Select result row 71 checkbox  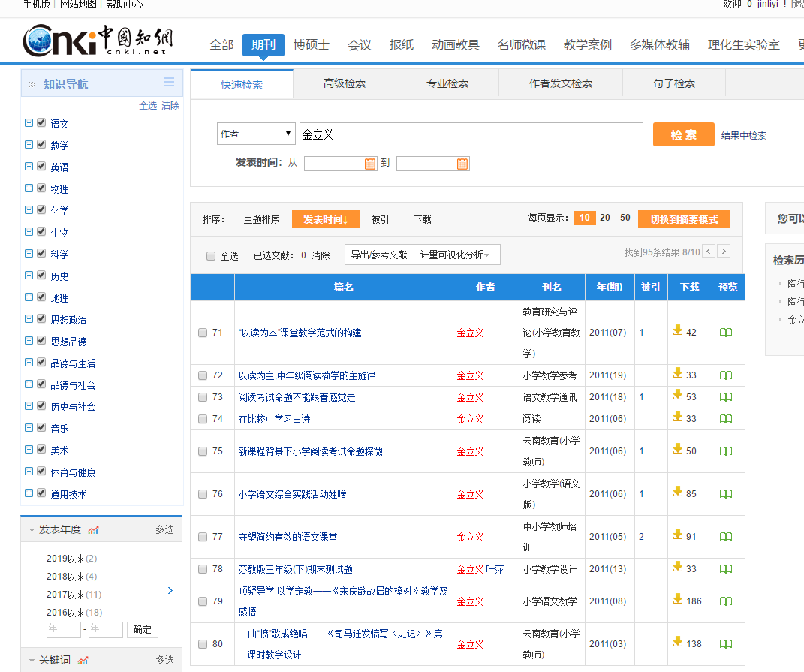point(203,333)
